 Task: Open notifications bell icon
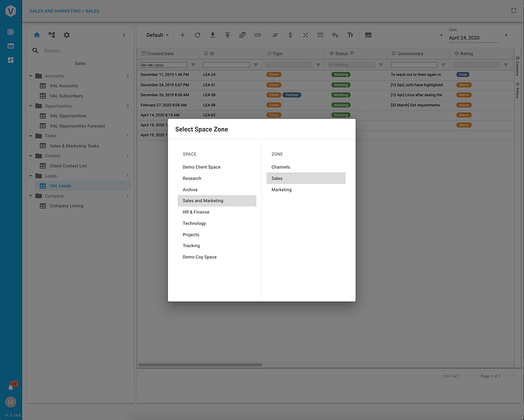[x=10, y=388]
